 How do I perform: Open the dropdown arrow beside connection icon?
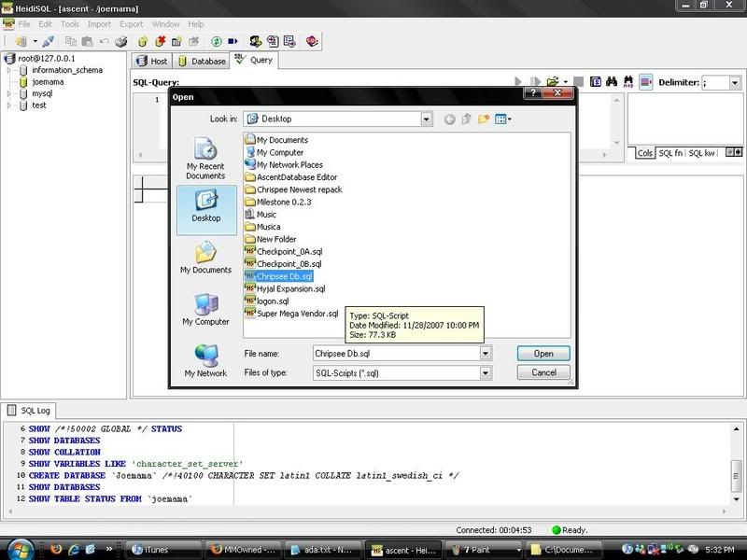click(x=35, y=41)
